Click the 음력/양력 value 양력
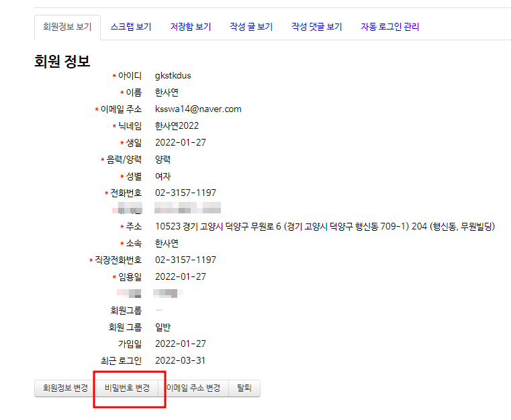 [162, 160]
